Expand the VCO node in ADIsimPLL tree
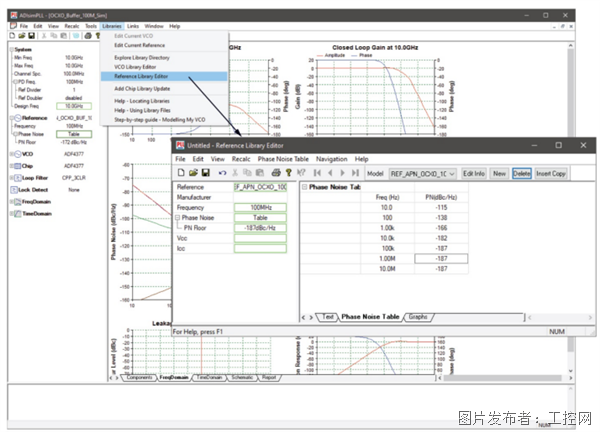This screenshot has height=432, width=600. click(11, 154)
